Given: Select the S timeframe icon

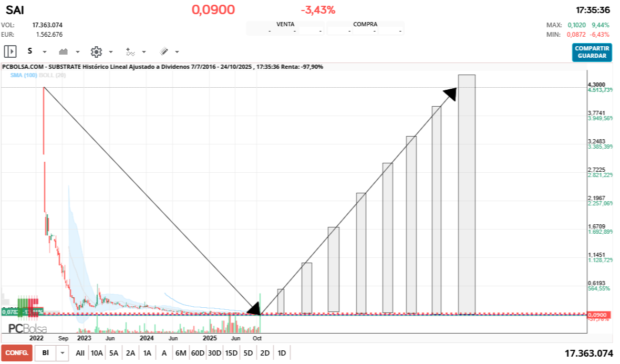Looking at the screenshot, I should (x=29, y=51).
